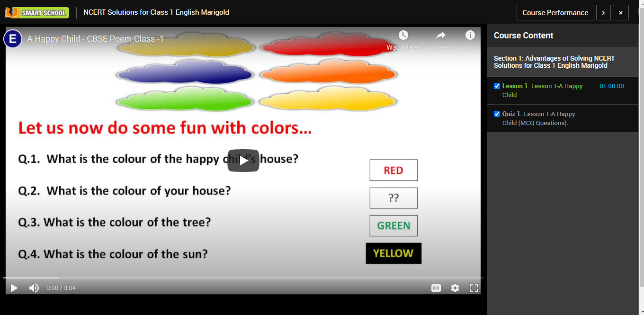Viewport: 644px width, 315px height.
Task: Click the video title A Happy Child
Action: pyautogui.click(x=95, y=39)
